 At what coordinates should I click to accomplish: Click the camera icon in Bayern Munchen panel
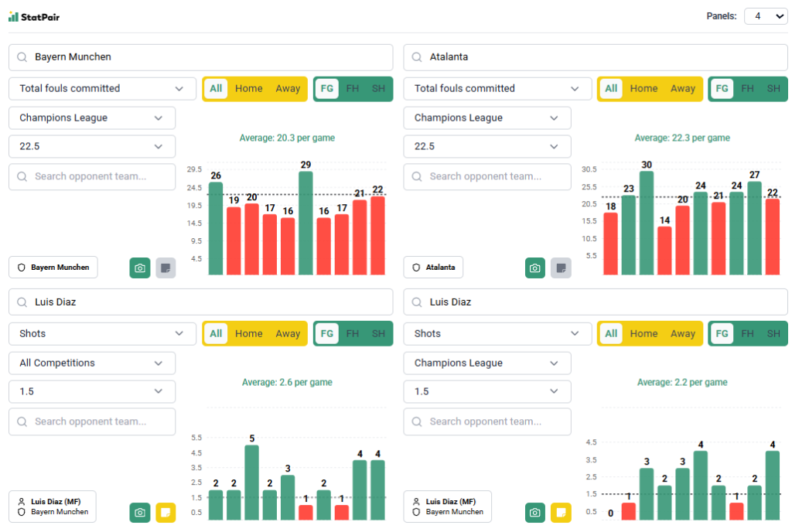pyautogui.click(x=140, y=268)
